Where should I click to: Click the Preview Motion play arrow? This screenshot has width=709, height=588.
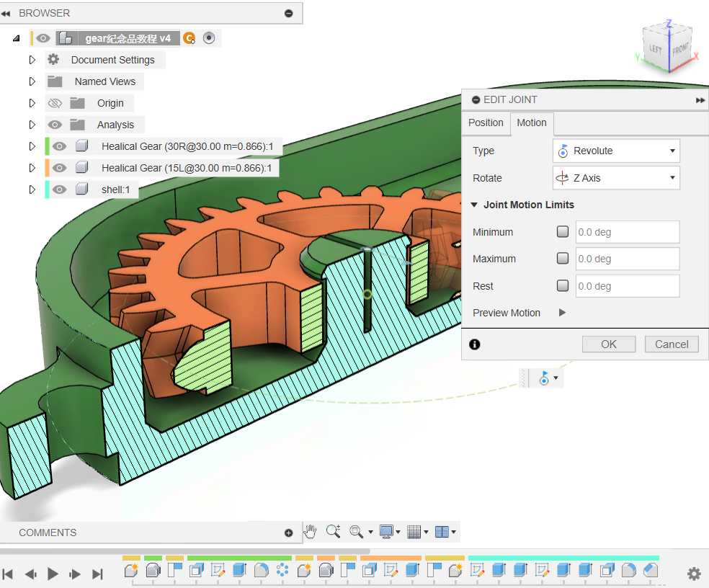(x=563, y=313)
